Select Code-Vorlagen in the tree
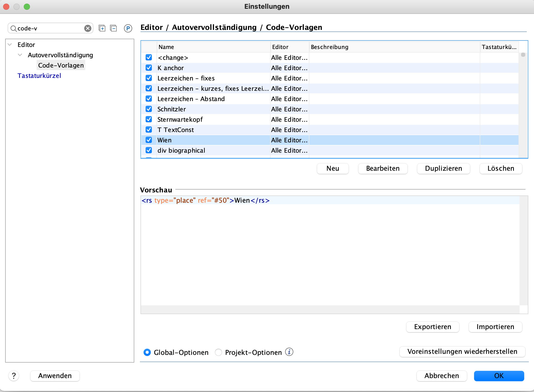The width and height of the screenshot is (534, 392). point(61,65)
